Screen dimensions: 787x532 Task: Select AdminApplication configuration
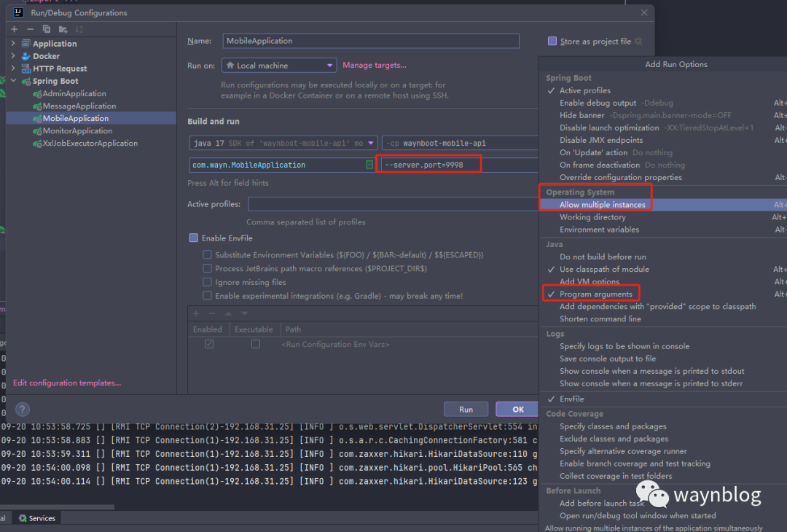tap(74, 93)
